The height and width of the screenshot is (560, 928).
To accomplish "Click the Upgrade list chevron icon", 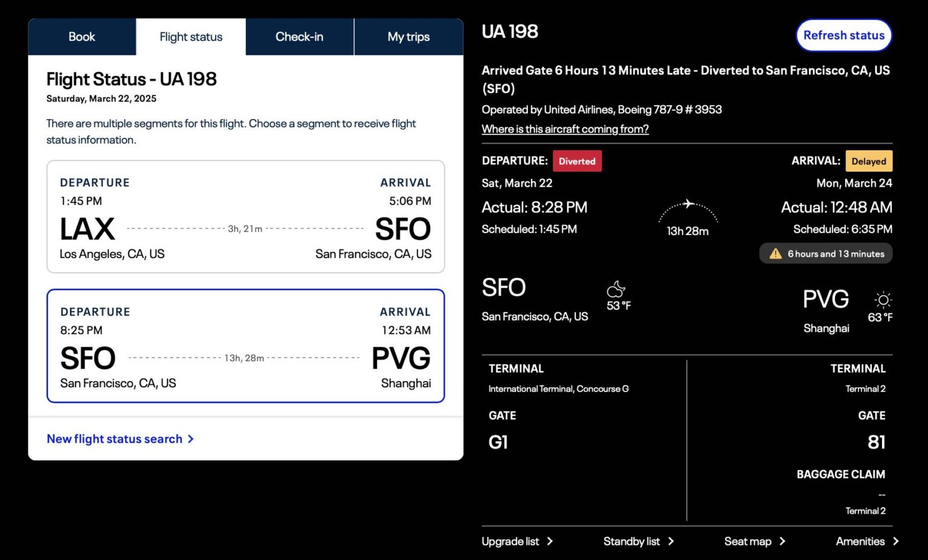I will coord(550,542).
